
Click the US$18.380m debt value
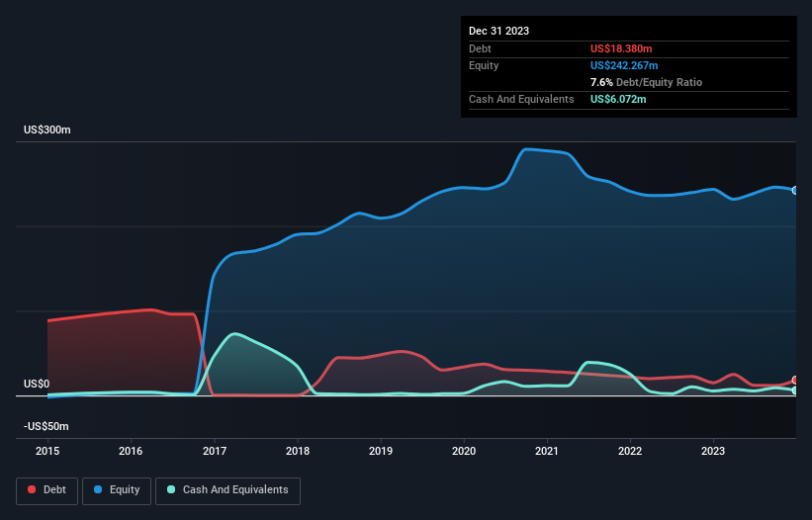(621, 48)
